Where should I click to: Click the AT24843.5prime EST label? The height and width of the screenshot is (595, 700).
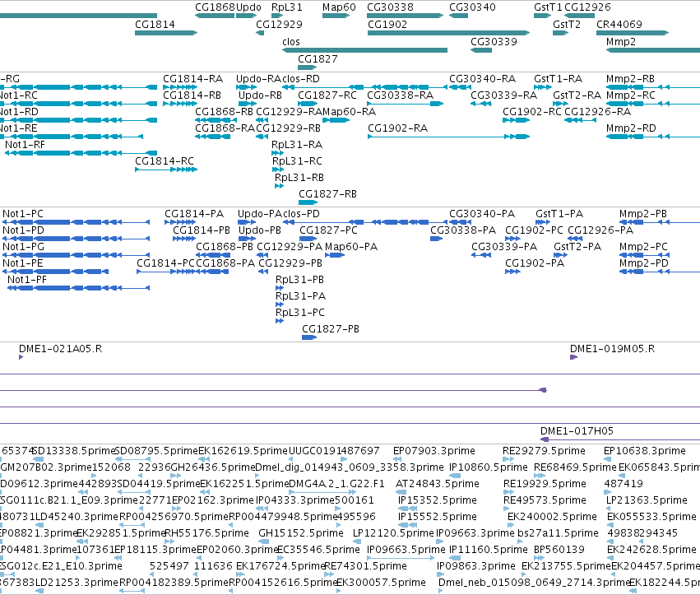(438, 484)
